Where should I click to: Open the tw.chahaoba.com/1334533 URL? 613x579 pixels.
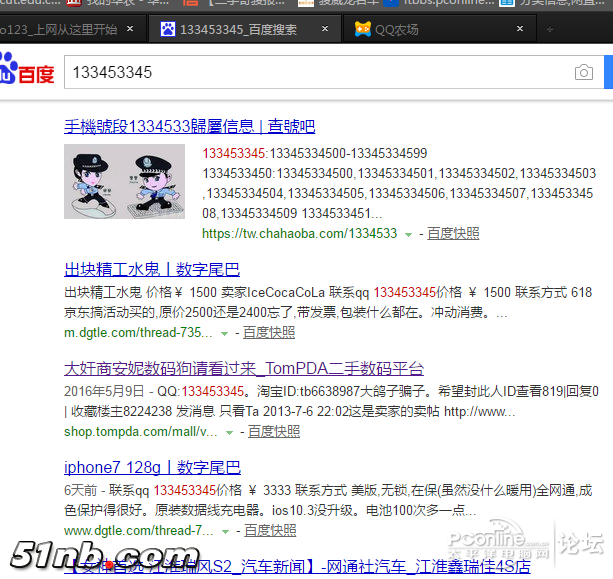pos(299,233)
